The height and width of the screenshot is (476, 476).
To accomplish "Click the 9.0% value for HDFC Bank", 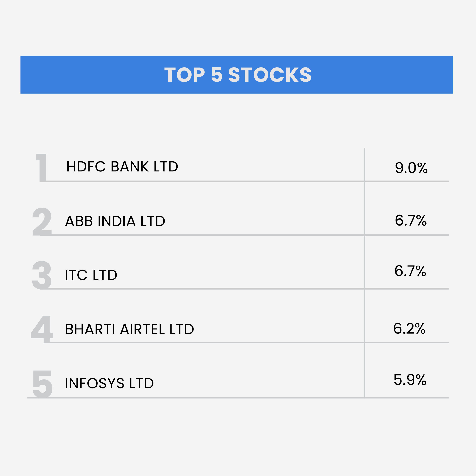I will [x=411, y=168].
